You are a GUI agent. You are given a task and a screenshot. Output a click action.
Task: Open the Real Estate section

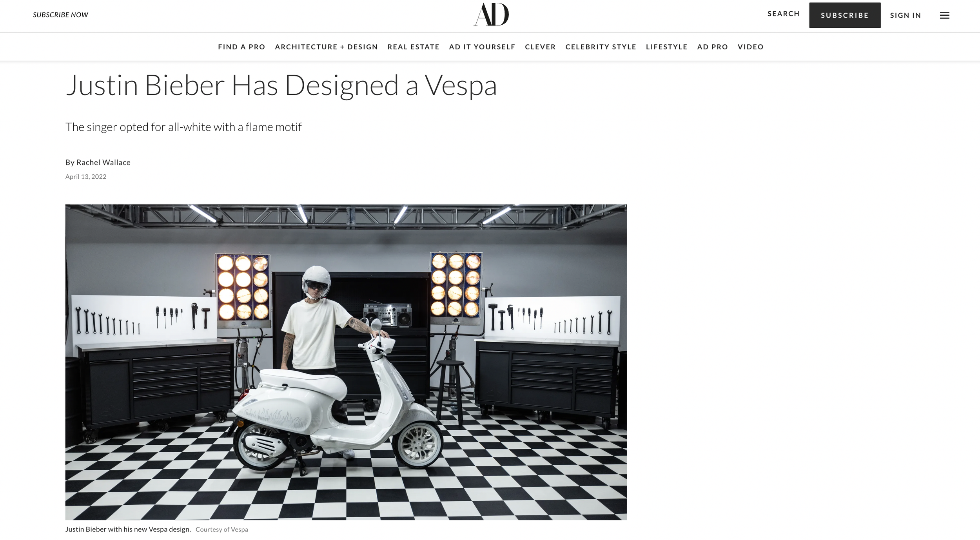[413, 47]
